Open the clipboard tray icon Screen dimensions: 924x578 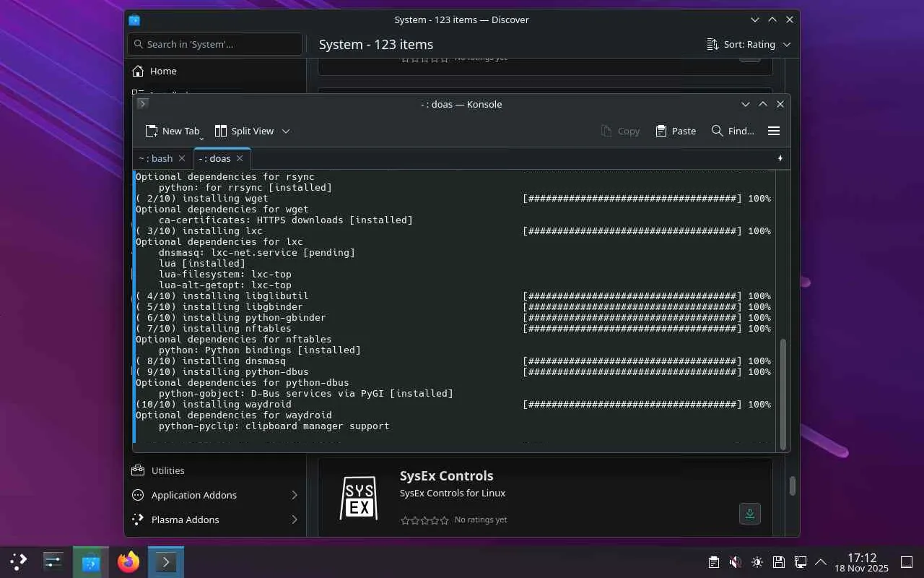[713, 562]
